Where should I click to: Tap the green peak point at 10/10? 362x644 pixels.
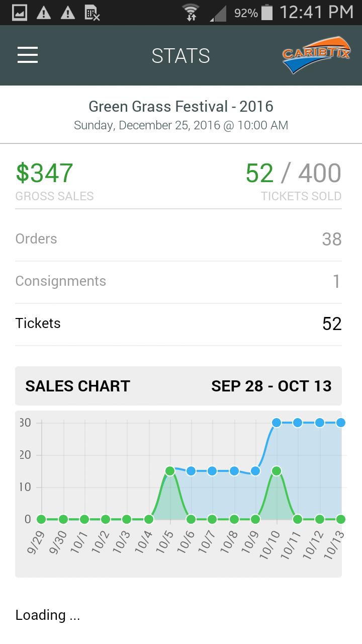(x=276, y=471)
